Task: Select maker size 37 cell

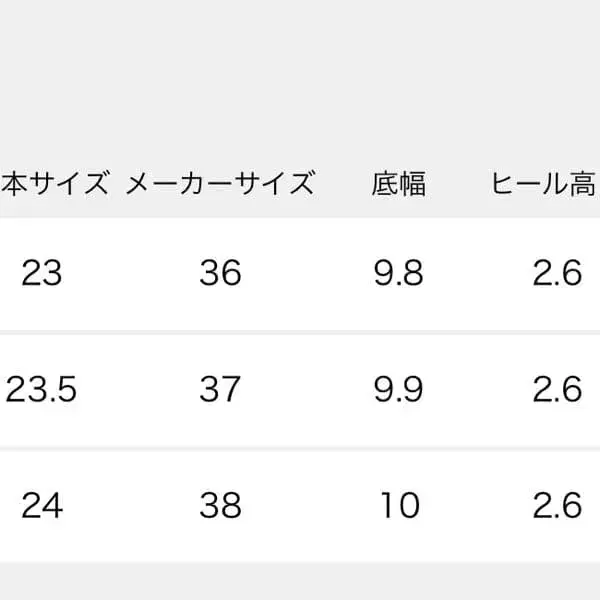Action: pos(220,389)
